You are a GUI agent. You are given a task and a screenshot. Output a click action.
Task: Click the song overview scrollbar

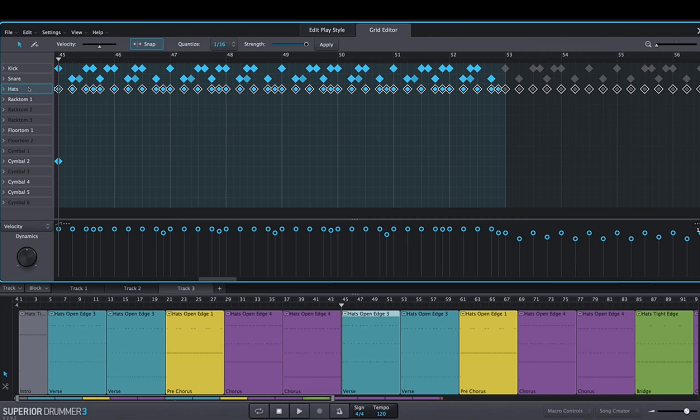(175, 398)
